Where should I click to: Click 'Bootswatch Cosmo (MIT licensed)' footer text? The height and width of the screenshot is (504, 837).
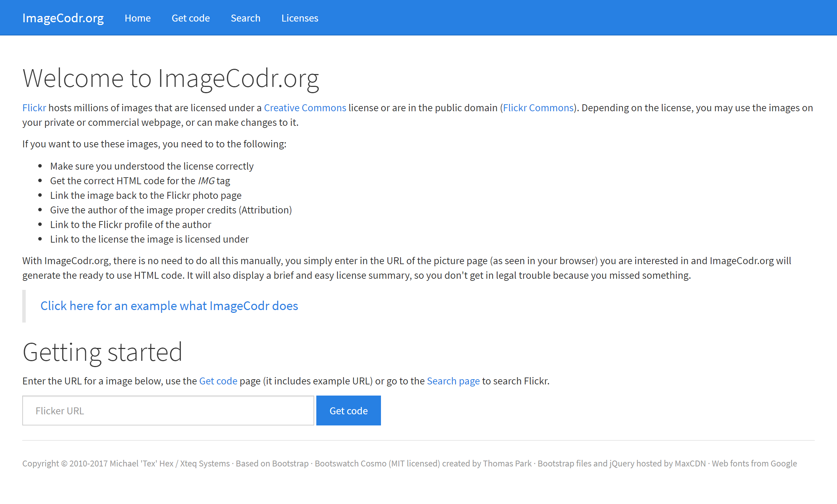(377, 463)
